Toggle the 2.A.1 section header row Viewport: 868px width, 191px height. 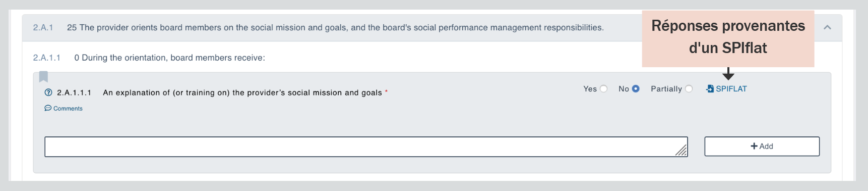pyautogui.click(x=432, y=27)
